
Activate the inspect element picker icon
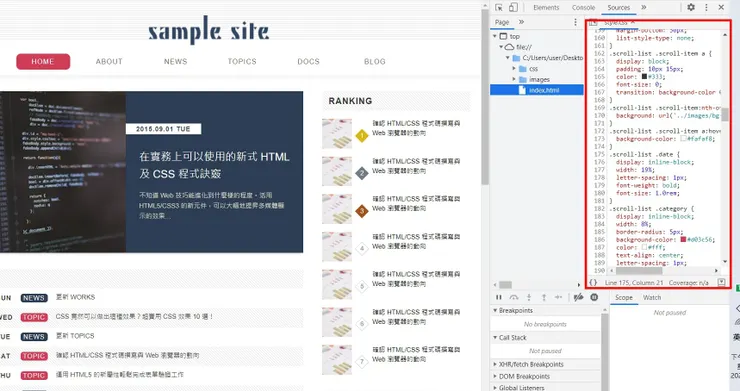coord(499,8)
